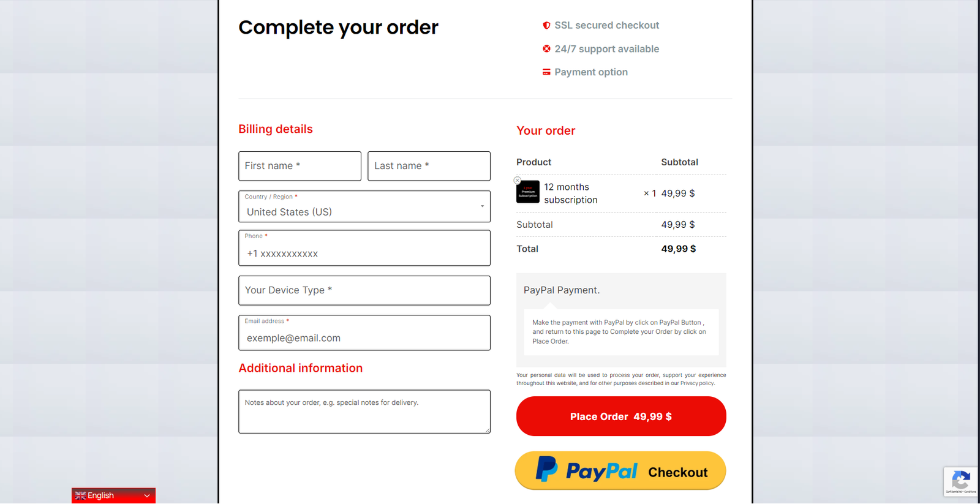This screenshot has height=504, width=980.
Task: Click into the Last name field
Action: [x=429, y=166]
